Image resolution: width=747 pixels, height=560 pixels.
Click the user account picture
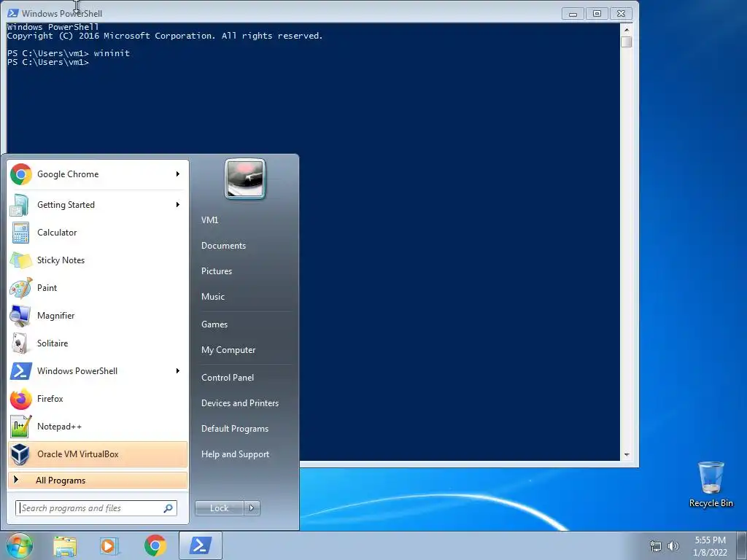[245, 179]
